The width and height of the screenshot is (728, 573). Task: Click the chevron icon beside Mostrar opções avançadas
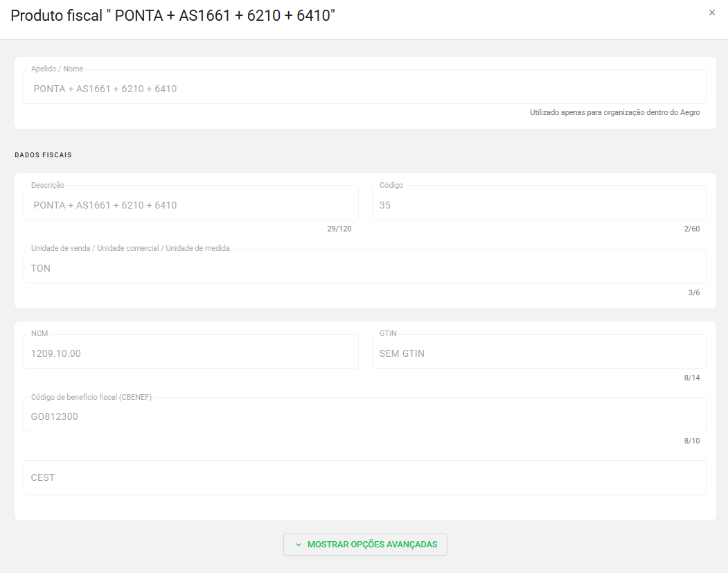point(299,545)
